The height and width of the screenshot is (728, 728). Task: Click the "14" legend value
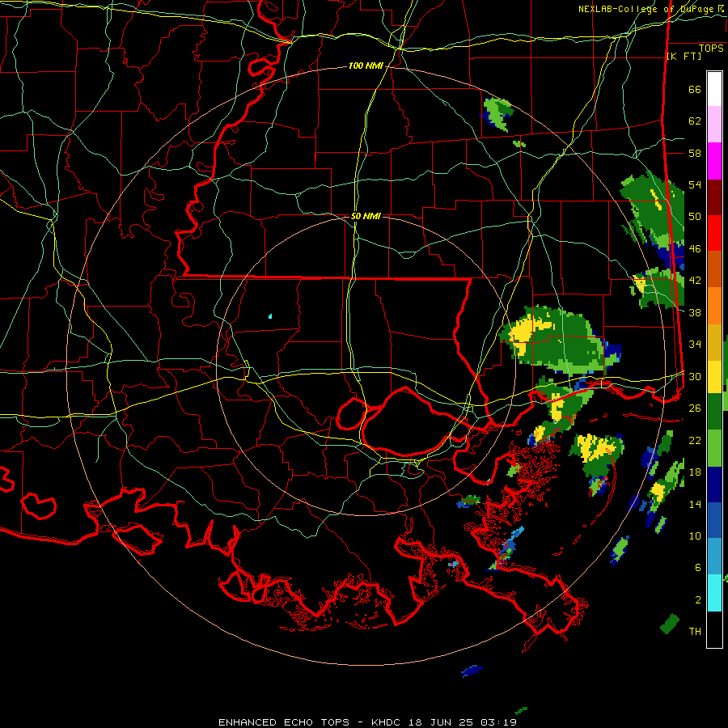click(695, 504)
